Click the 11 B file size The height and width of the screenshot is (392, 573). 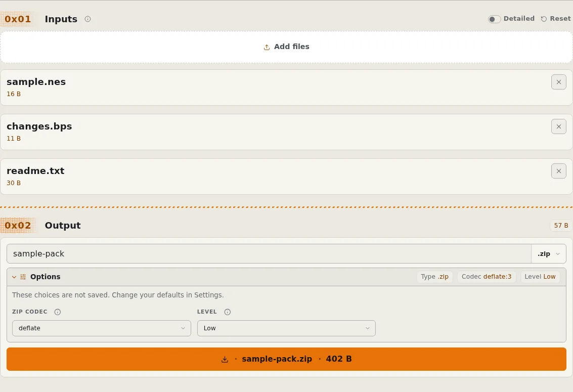pos(14,139)
